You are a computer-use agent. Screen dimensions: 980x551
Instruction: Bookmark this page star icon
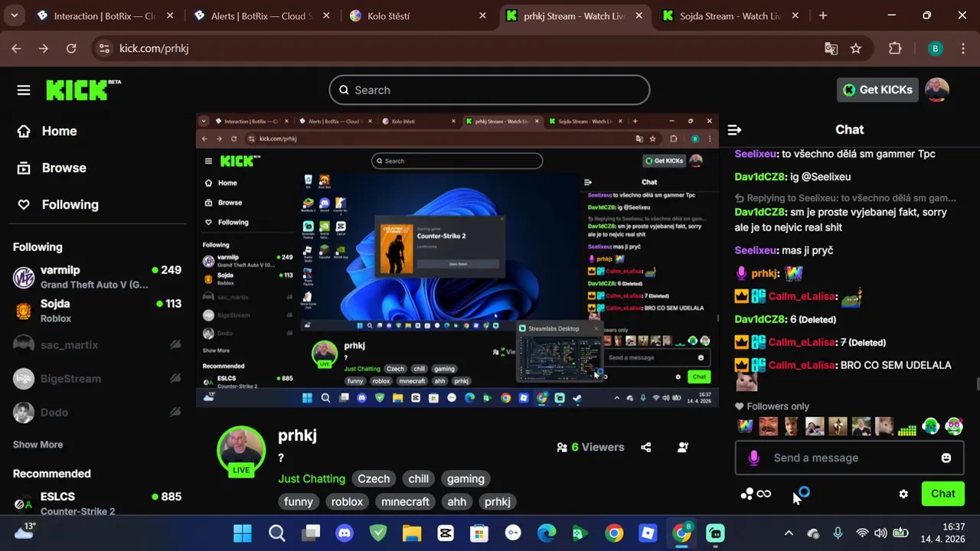(x=856, y=48)
